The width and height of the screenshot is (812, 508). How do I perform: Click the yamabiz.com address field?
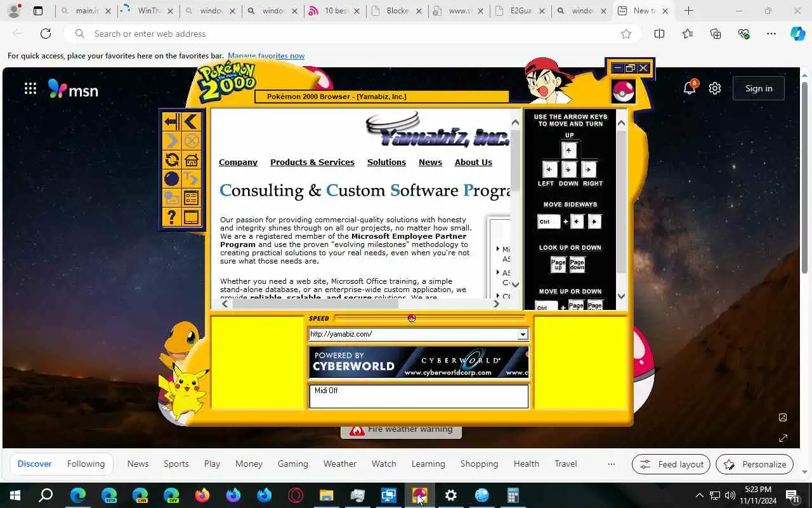pos(413,334)
